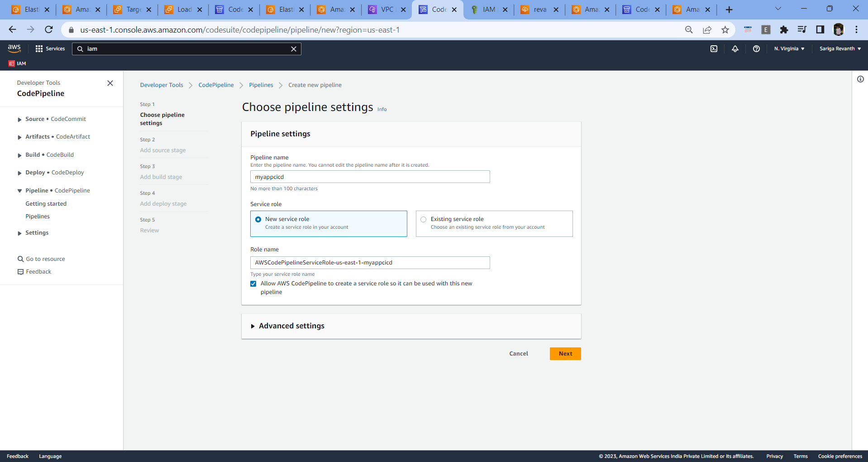
Task: Open browser extensions puzzle icon
Action: point(784,29)
